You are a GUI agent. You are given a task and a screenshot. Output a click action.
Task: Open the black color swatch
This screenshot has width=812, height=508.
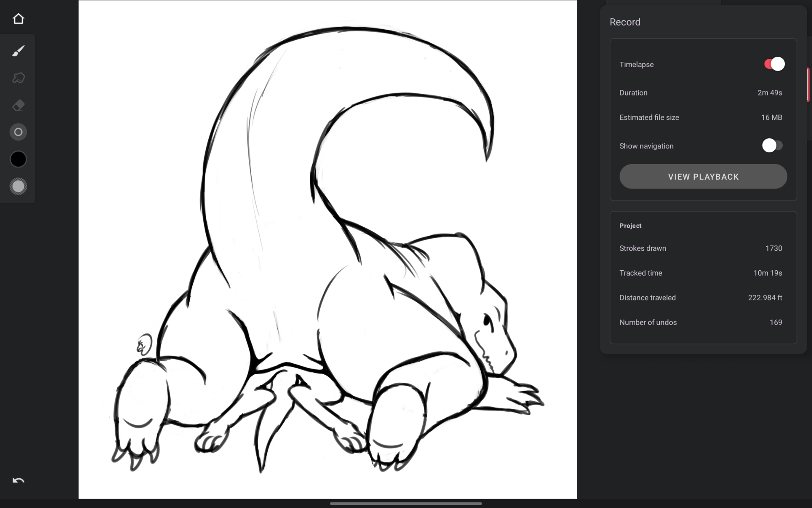click(x=18, y=159)
